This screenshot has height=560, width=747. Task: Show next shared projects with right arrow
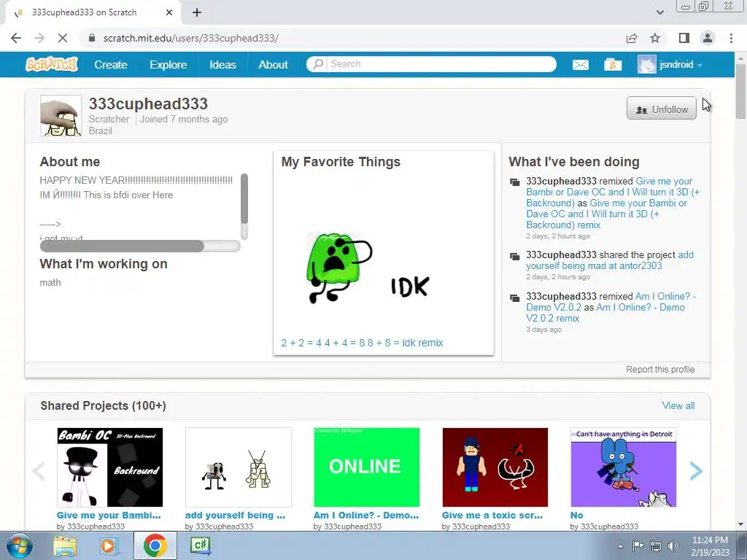pyautogui.click(x=696, y=471)
